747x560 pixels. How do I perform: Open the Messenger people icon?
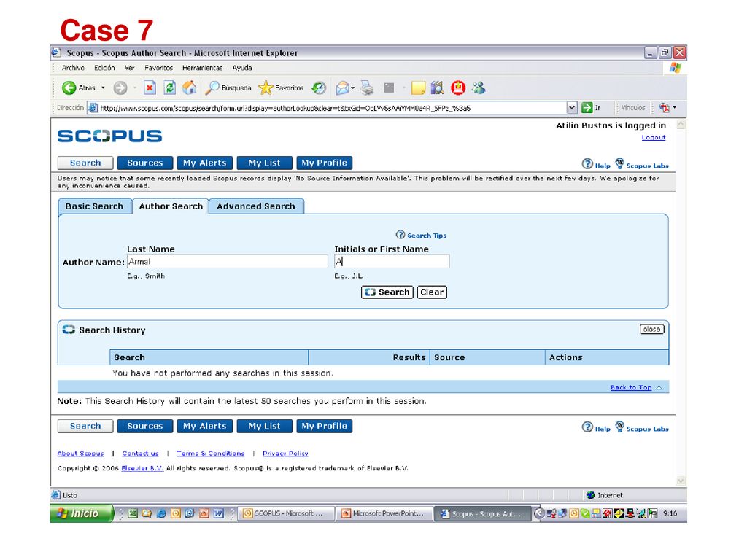(x=479, y=87)
